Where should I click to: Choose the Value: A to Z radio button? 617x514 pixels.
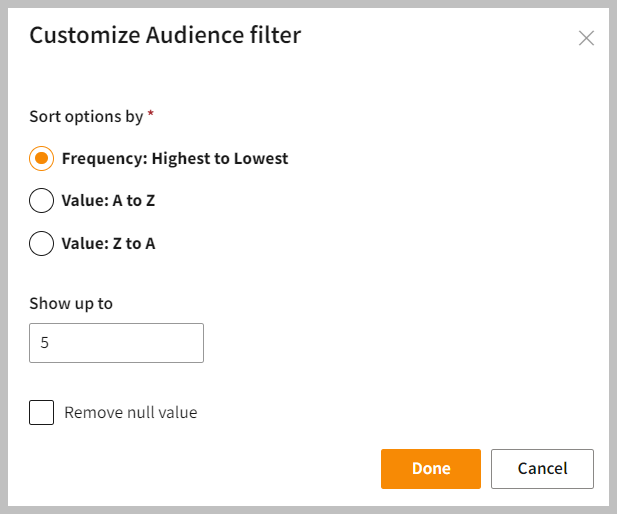[41, 201]
